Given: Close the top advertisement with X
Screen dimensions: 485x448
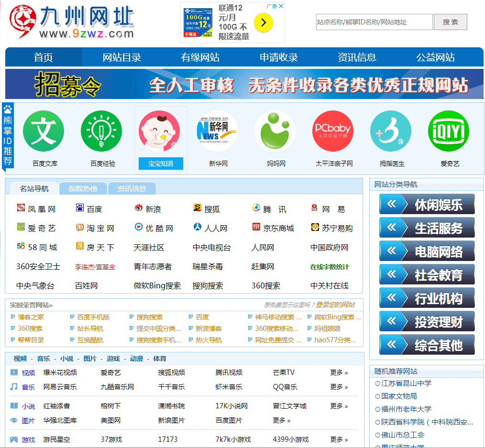Looking at the screenshot, I should tap(281, 6).
